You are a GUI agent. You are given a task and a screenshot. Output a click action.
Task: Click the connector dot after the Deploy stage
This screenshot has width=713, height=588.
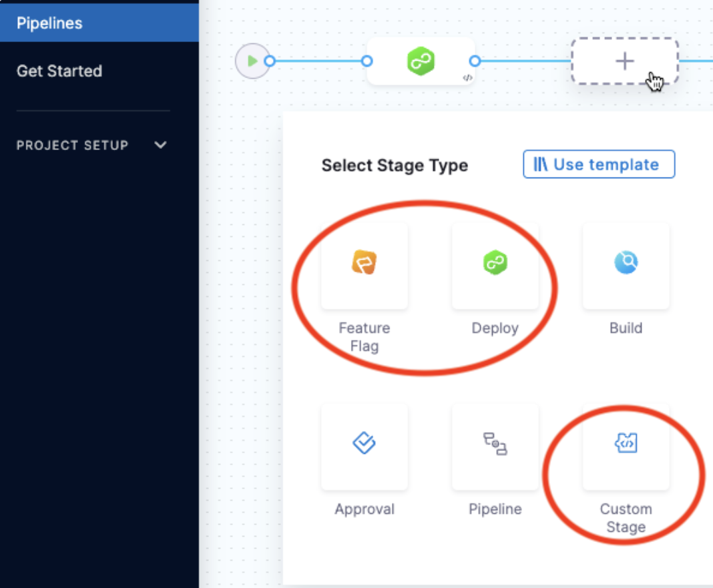(475, 61)
